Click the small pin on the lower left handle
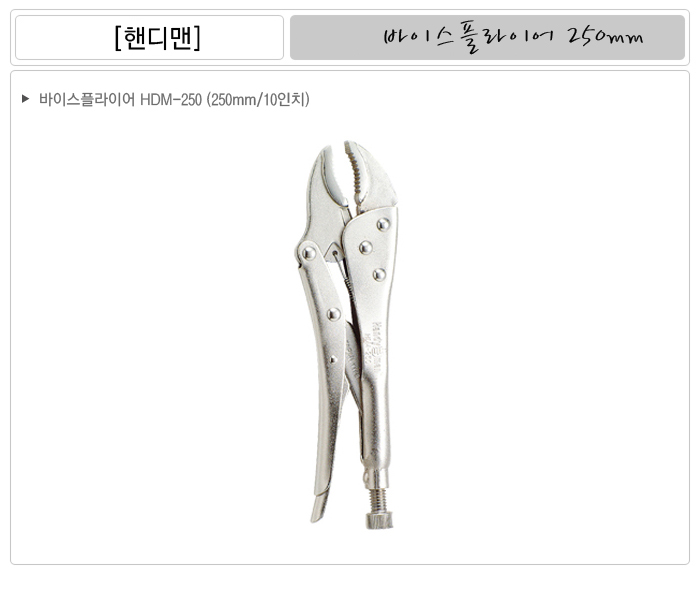700x608 pixels. 332,359
